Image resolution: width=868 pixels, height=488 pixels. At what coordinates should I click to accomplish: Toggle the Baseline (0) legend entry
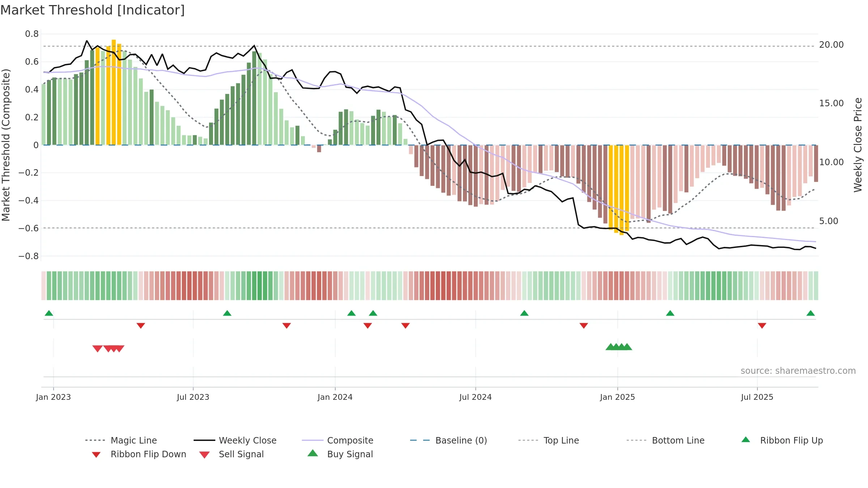[x=448, y=440]
